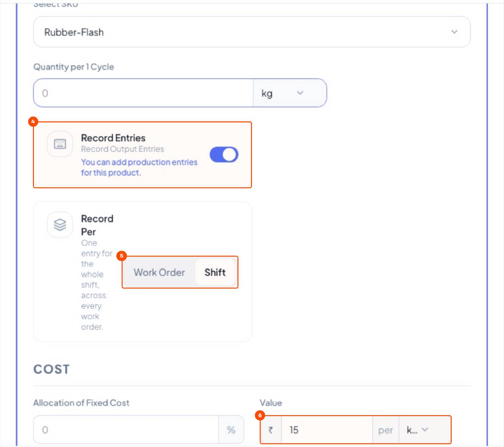Click the rupee currency symbol in Value

(271, 430)
